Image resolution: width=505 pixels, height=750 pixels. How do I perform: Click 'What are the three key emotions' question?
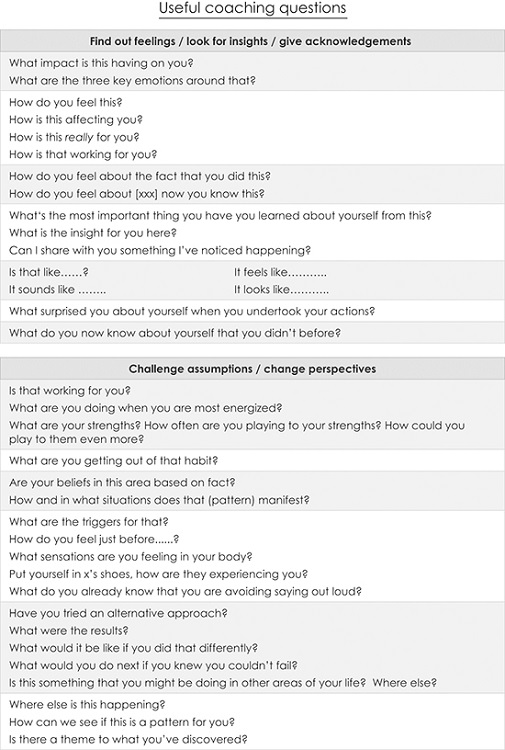click(132, 80)
